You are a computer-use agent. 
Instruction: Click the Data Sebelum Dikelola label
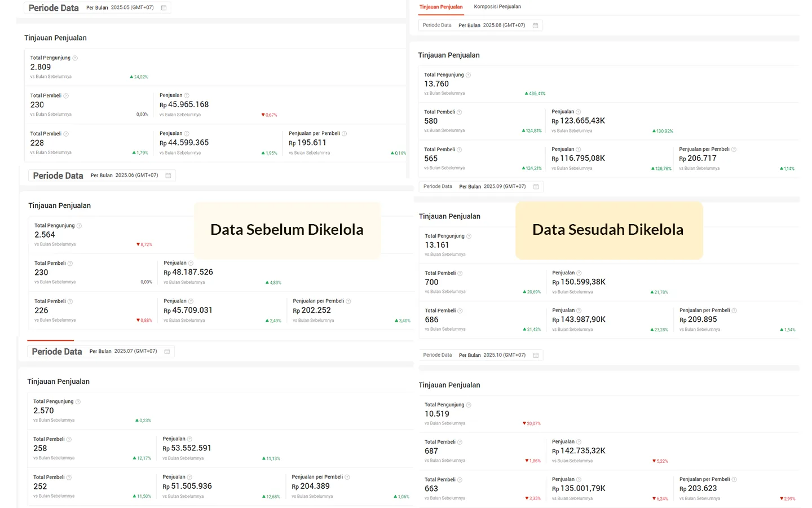tap(286, 230)
